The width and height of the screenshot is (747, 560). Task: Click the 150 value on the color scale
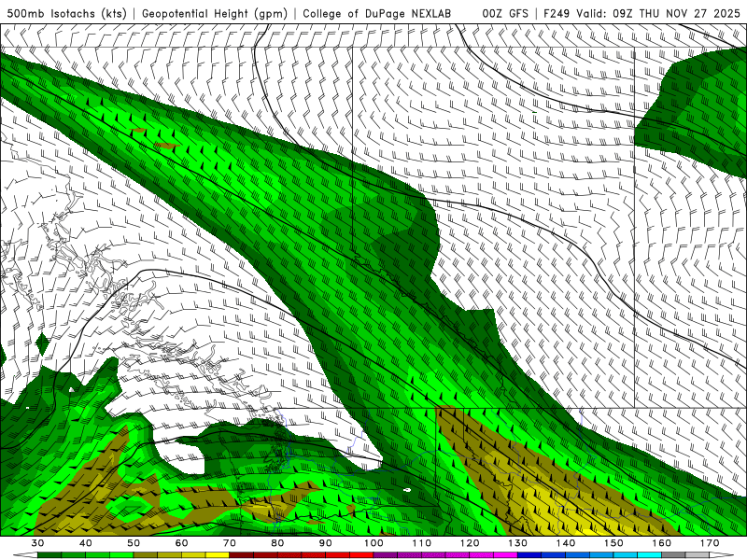(x=613, y=543)
